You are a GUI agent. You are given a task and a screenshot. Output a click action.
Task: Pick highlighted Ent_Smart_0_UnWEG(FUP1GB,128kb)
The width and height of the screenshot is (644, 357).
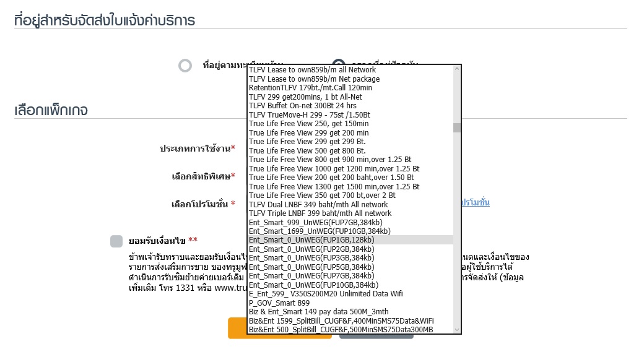coord(350,240)
